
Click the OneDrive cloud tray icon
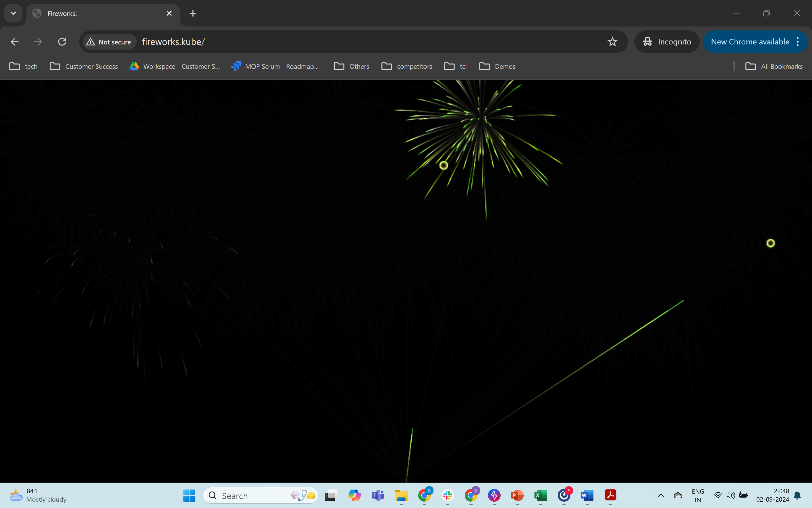(x=678, y=495)
